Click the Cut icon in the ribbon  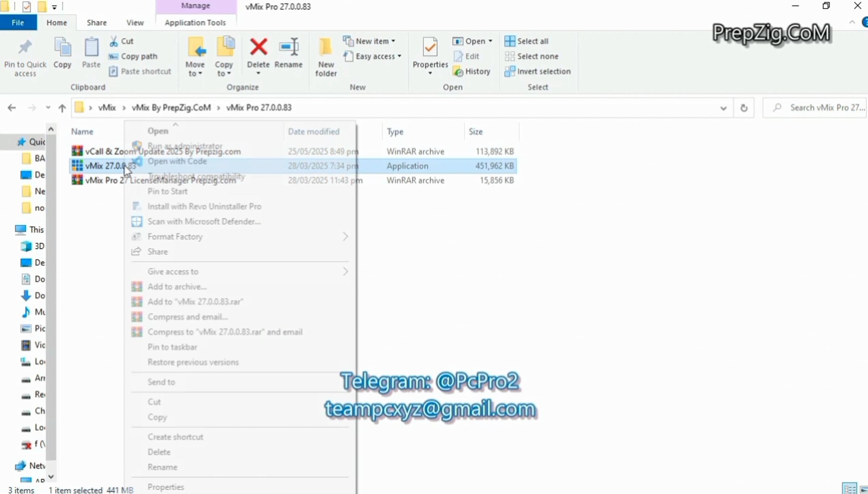point(114,41)
